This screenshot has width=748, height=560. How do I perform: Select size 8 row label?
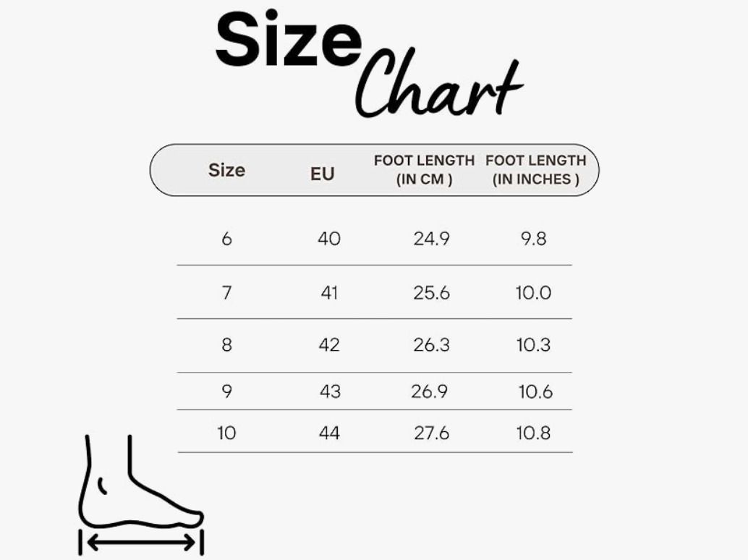[x=227, y=345]
